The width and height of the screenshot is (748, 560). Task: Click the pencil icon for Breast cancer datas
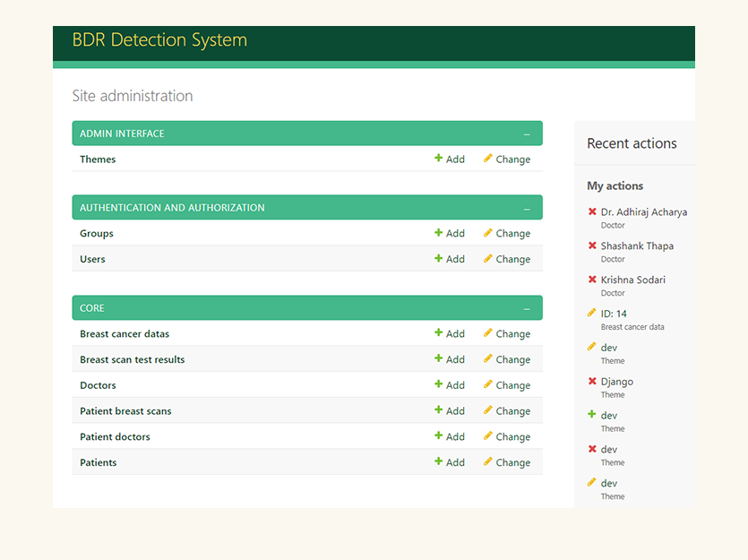pyautogui.click(x=487, y=332)
